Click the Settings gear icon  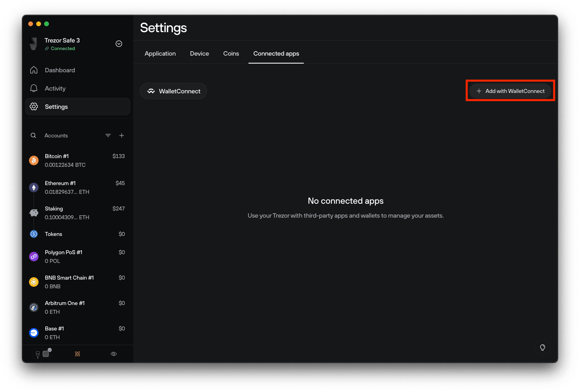[34, 106]
